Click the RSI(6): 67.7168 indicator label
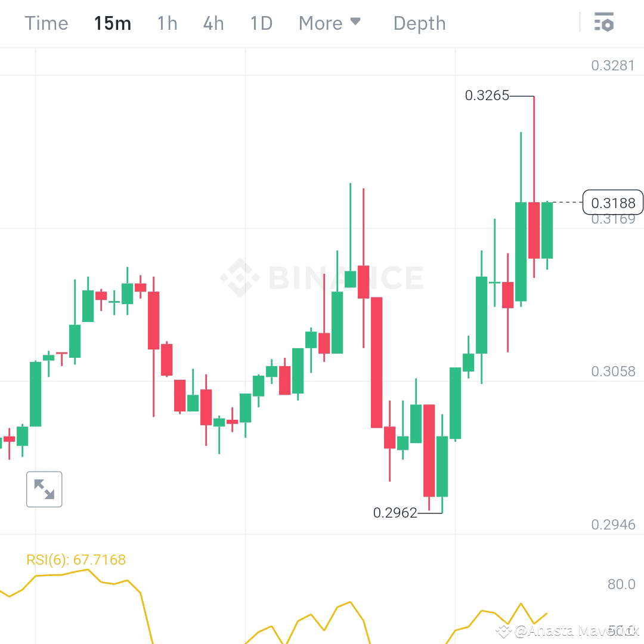 point(75,559)
